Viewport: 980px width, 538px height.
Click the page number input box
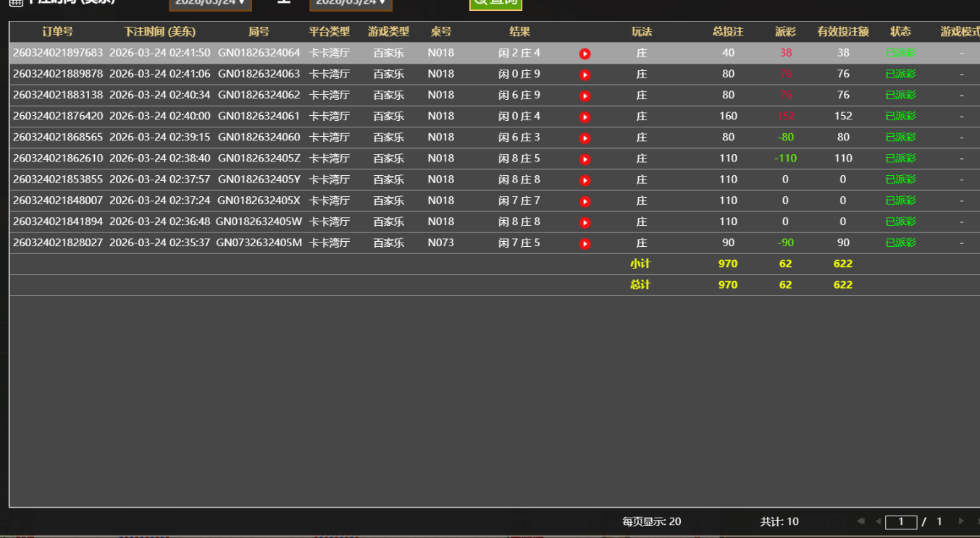click(x=901, y=521)
